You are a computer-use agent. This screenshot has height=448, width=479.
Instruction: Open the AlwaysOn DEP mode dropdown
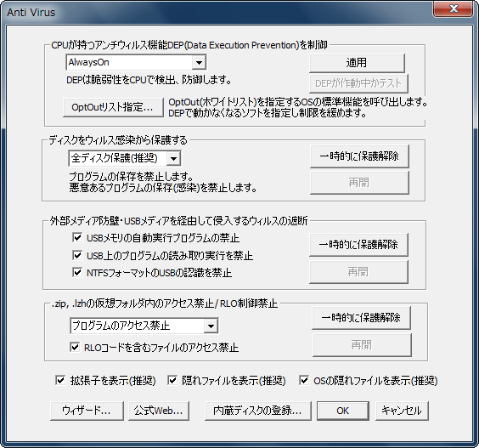coord(136,62)
